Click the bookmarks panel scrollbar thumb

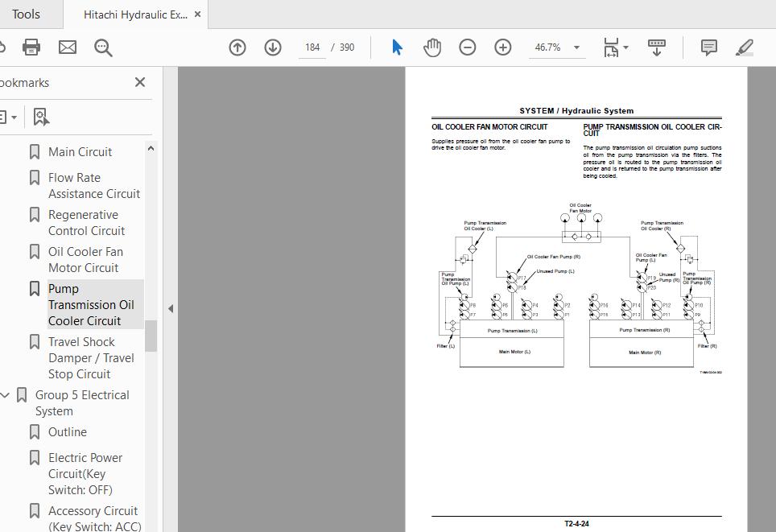point(151,336)
